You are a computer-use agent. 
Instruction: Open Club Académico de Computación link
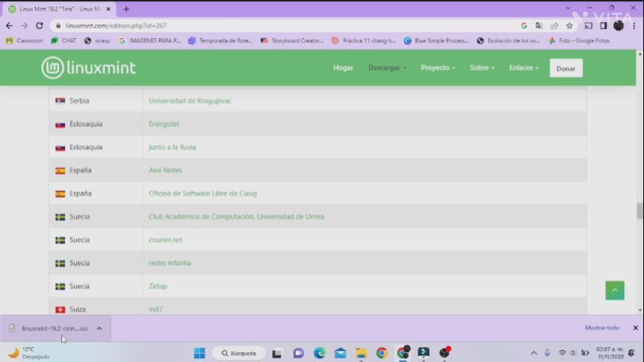(236, 216)
